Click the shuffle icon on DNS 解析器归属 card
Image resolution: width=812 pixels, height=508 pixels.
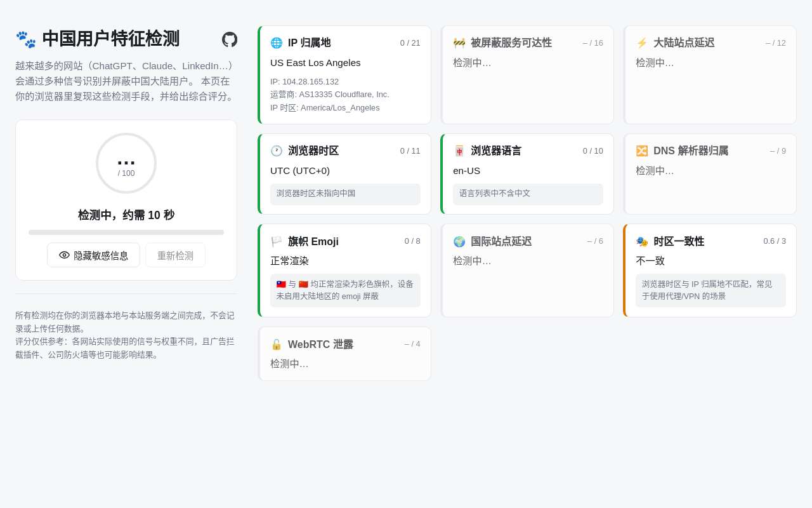[642, 151]
